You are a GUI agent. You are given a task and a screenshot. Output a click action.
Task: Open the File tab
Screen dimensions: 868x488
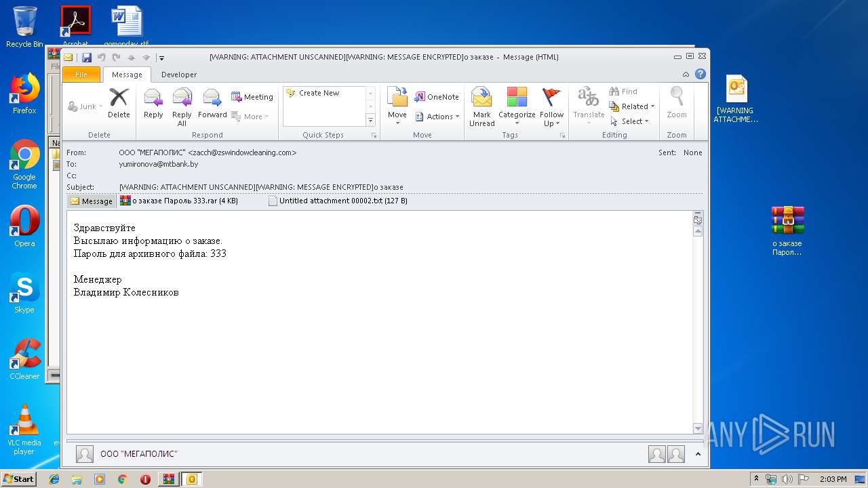[x=81, y=75]
